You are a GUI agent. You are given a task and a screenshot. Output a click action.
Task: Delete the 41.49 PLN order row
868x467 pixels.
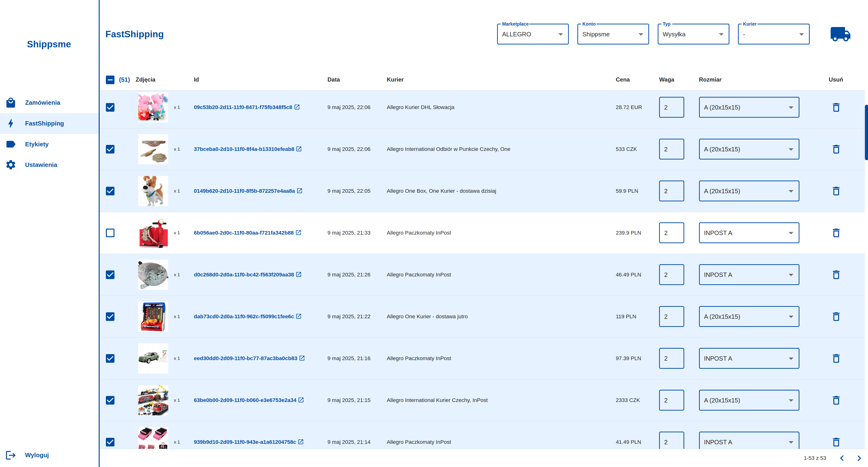(x=836, y=442)
